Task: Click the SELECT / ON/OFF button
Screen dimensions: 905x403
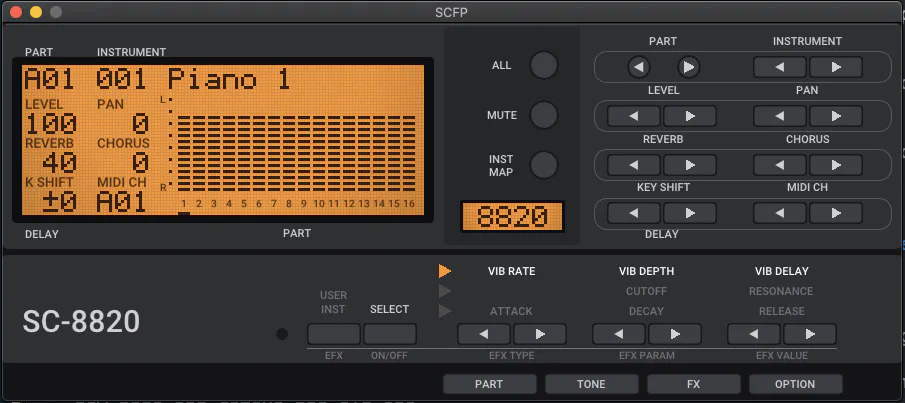Action: click(390, 334)
